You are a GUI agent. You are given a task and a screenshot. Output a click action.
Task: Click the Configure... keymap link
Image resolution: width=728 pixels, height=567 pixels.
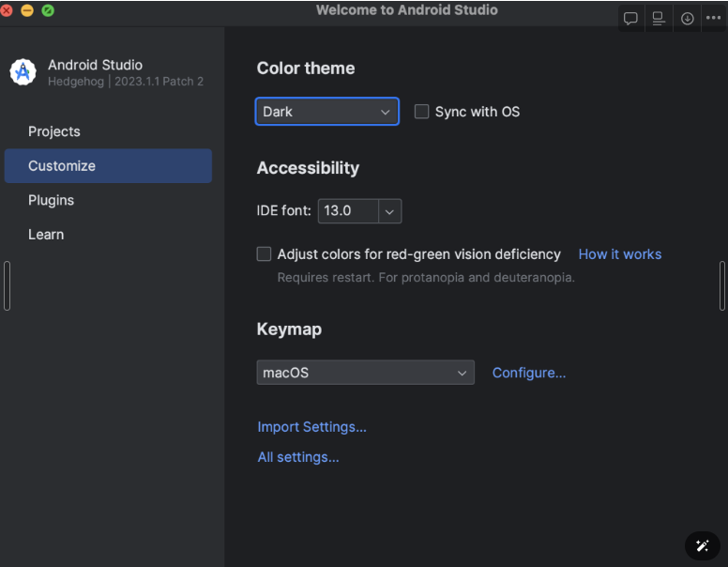(529, 373)
